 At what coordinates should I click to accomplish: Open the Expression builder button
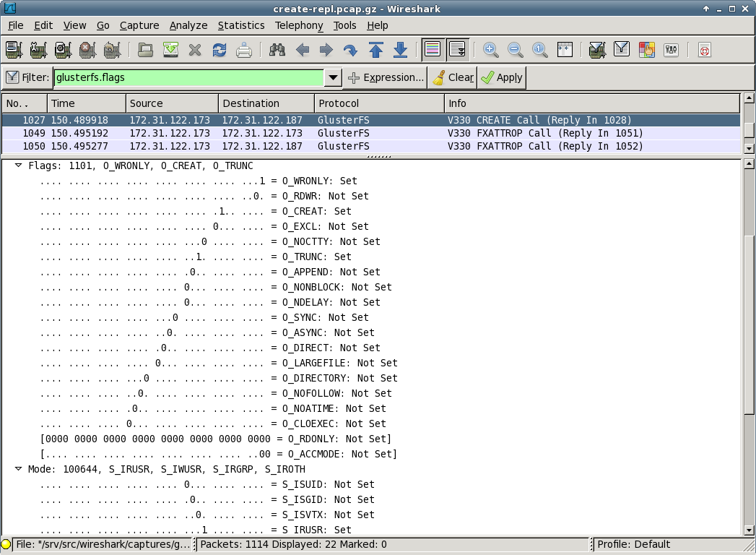click(386, 78)
